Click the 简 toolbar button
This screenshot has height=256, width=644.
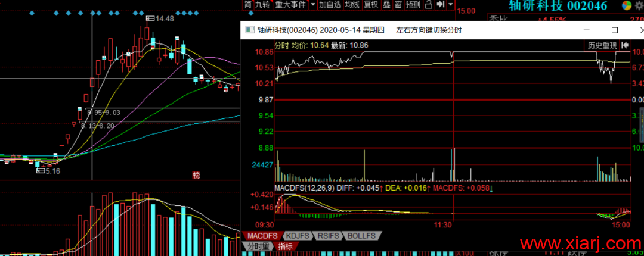[247, 5]
